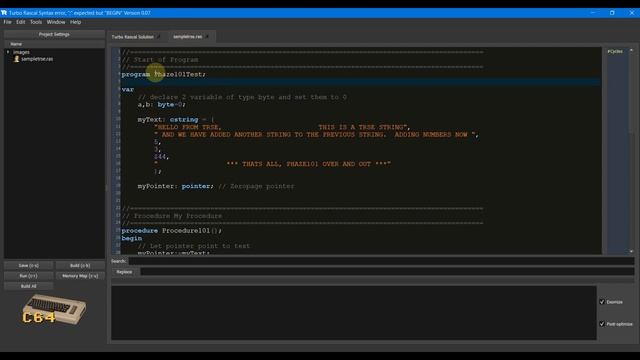Click the Name column header
640x360 pixels.
[54, 44]
